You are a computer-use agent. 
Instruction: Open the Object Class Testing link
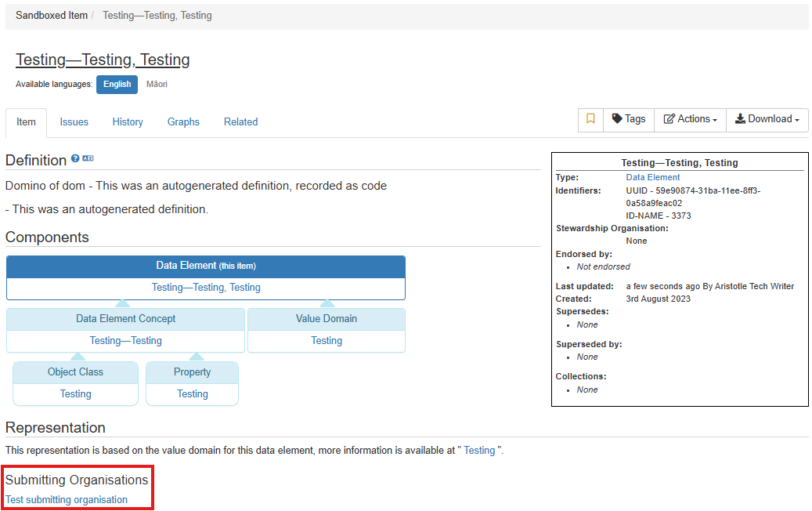point(76,394)
